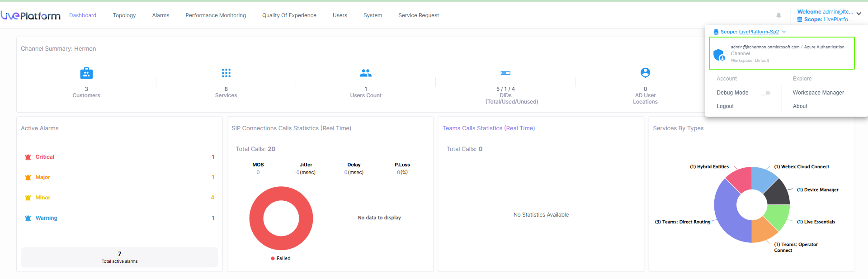Click the Customers briefcase icon
868x279 pixels.
coord(86,73)
